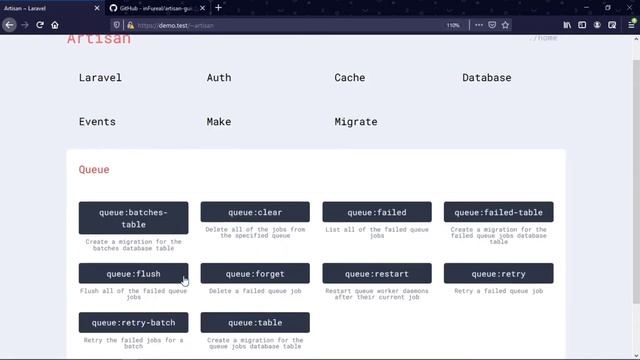Click the screenshot extension icon
Viewport: 640px width, 360px height.
pyautogui.click(x=612, y=25)
